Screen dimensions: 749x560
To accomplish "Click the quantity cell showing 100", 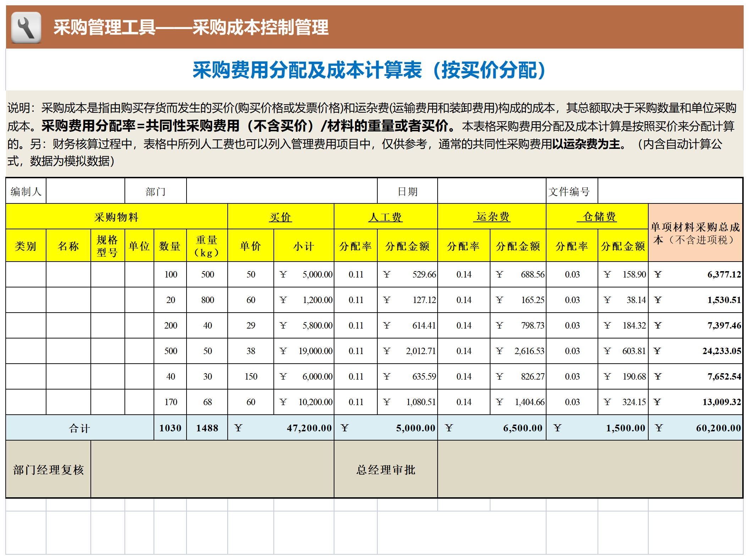I will point(170,274).
